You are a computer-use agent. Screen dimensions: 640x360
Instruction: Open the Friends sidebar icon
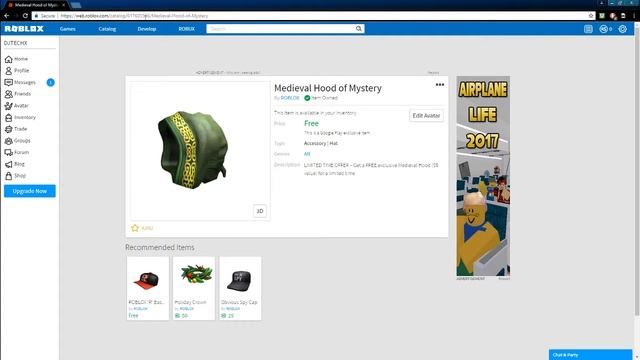9,94
